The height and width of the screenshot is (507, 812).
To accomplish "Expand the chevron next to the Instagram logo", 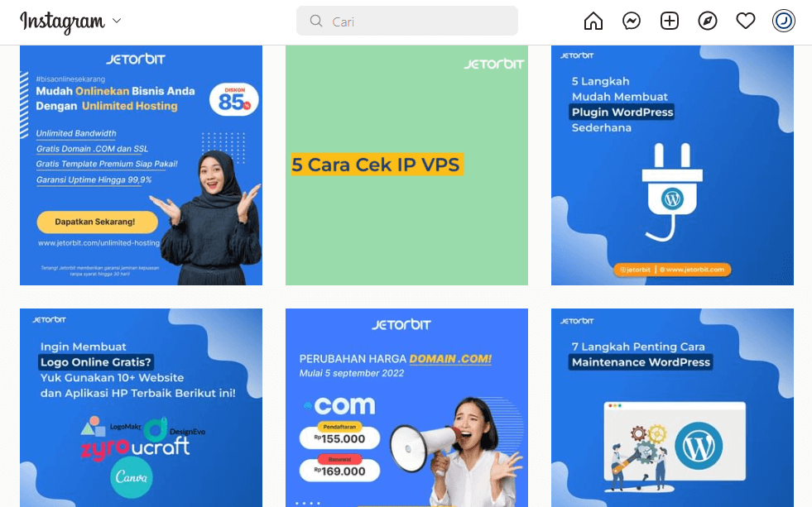I will [x=117, y=21].
